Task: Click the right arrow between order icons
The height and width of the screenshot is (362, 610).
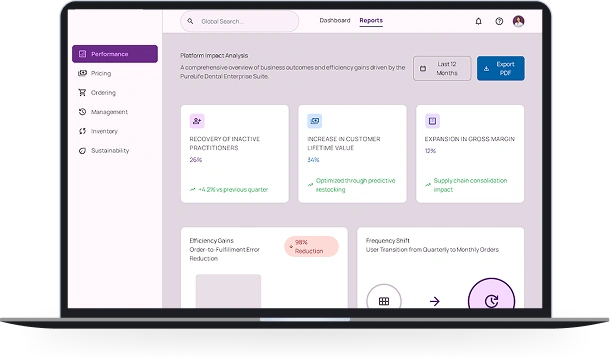Action: point(435,301)
